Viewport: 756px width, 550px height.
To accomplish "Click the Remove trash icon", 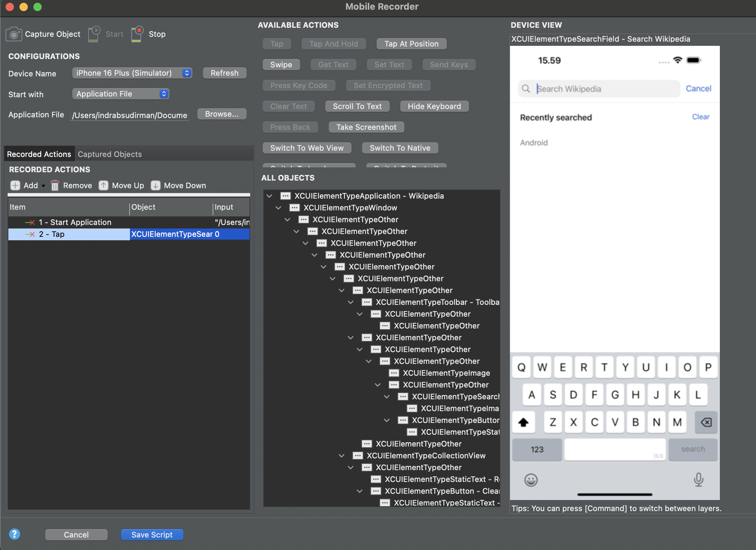I will point(55,185).
